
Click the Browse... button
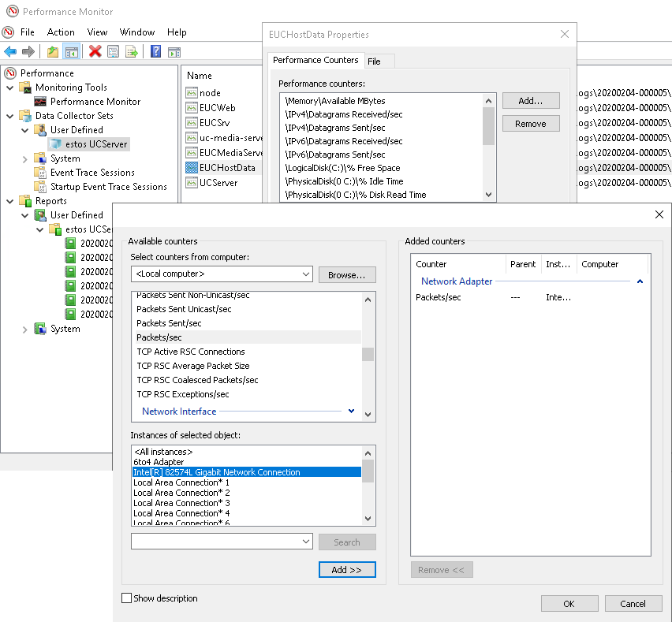347,274
